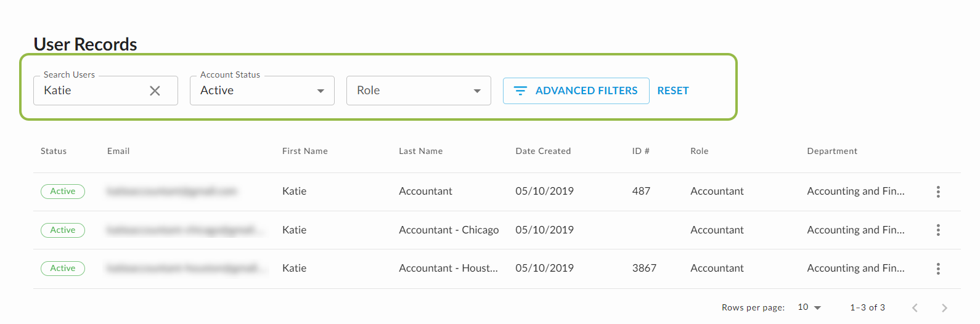Clear the Search Users field text

155,91
